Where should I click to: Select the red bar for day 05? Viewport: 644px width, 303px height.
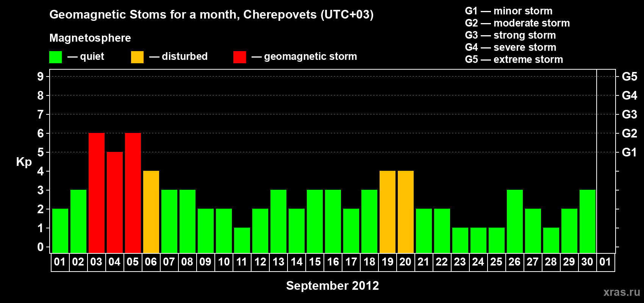click(133, 193)
